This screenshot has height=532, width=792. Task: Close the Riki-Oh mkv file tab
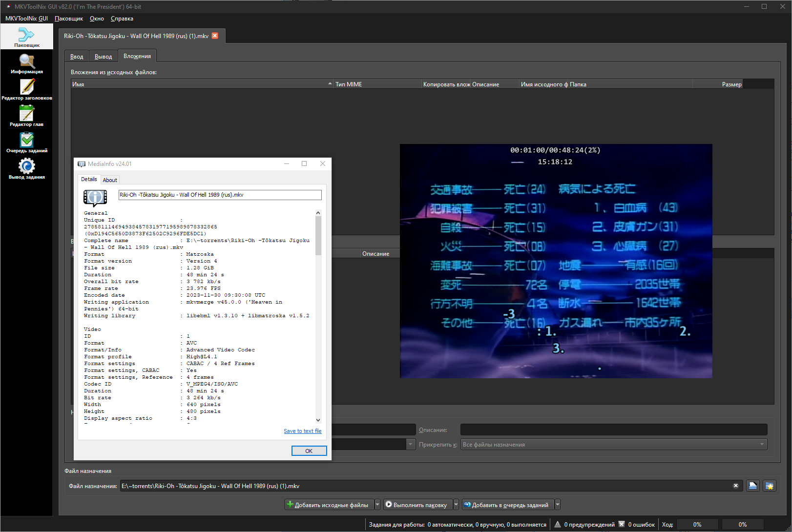coord(215,36)
